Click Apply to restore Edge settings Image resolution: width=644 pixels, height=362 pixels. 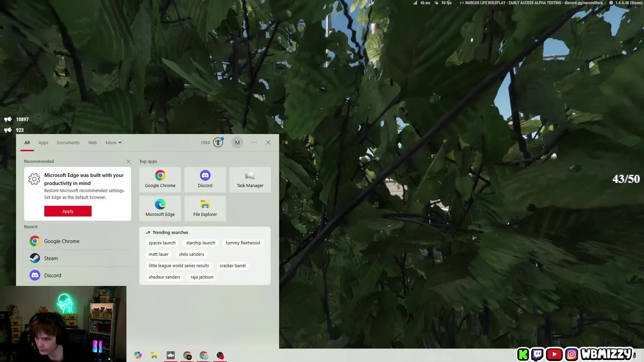pyautogui.click(x=68, y=211)
